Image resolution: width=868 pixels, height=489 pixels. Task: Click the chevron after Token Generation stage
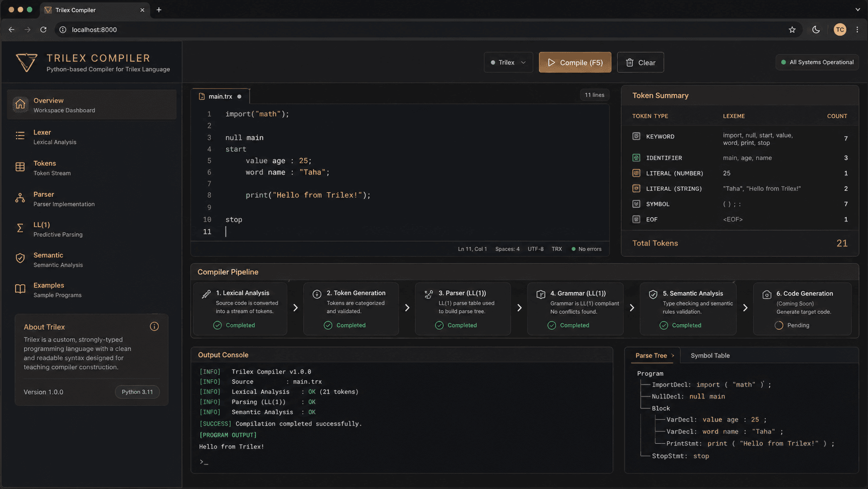click(407, 308)
